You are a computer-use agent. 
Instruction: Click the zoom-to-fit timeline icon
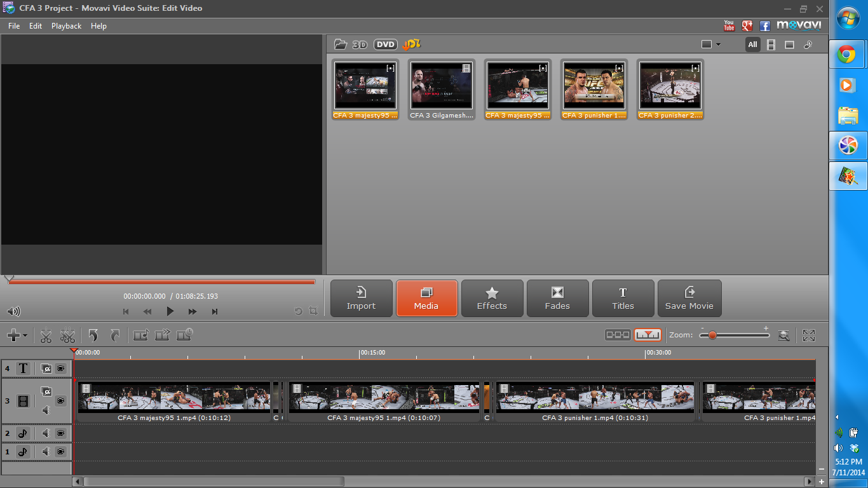tap(784, 335)
